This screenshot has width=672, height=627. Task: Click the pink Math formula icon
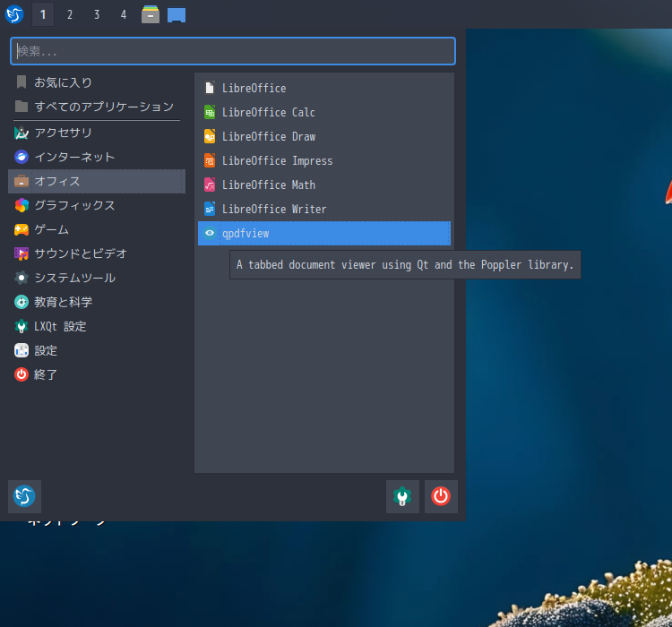(x=210, y=185)
